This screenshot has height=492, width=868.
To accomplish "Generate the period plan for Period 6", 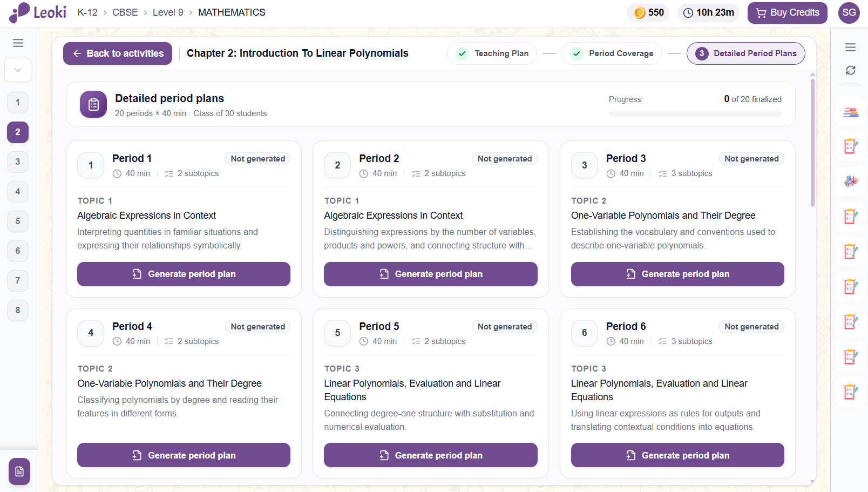I will tap(677, 455).
